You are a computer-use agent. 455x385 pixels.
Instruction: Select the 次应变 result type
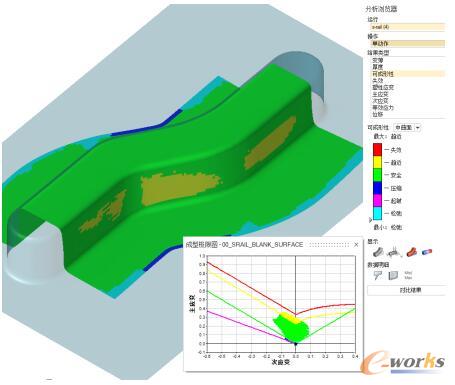380,101
